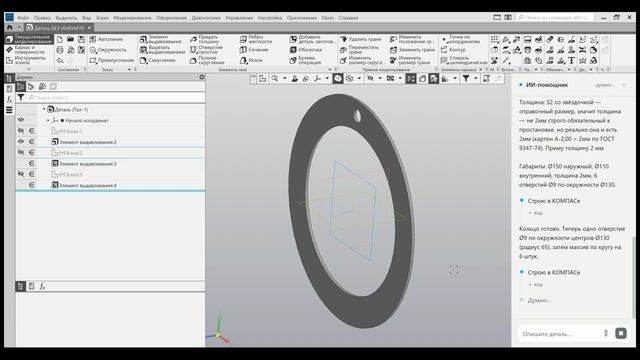Stop the AI assistant generation button
Image resolution: width=640 pixels, height=360 pixels.
621,333
